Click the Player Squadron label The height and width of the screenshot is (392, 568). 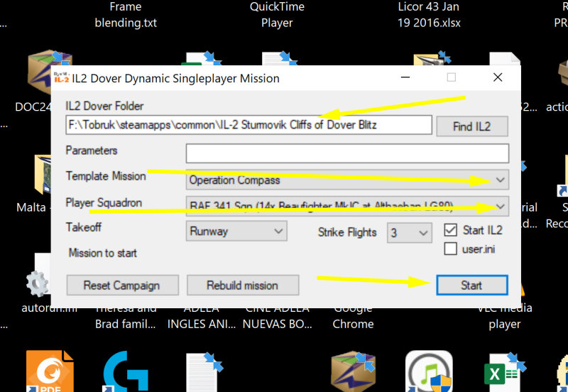point(104,203)
